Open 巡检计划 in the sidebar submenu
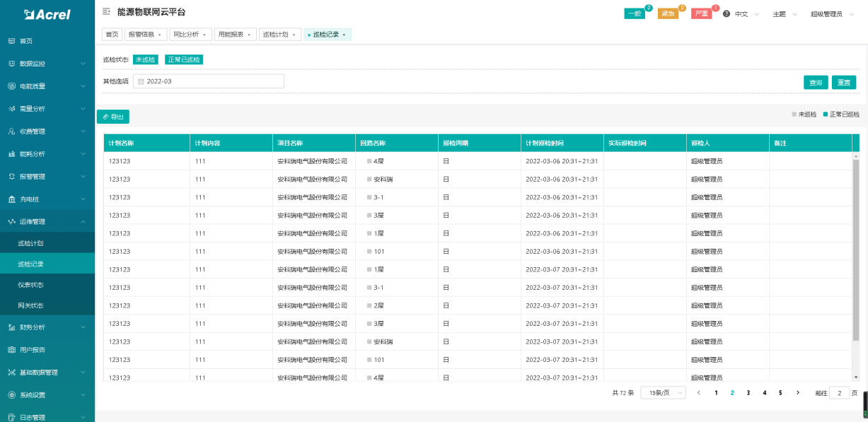This screenshot has height=422, width=868. pyautogui.click(x=47, y=242)
